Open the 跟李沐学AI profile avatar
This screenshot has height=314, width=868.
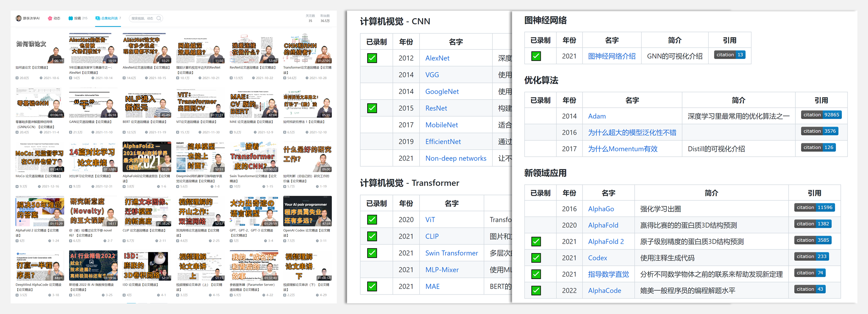click(18, 18)
